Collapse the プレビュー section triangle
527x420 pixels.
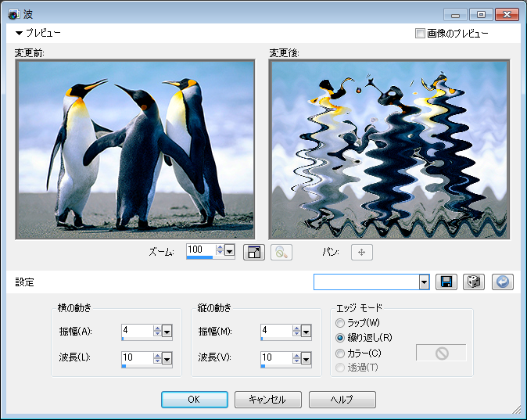coord(19,34)
